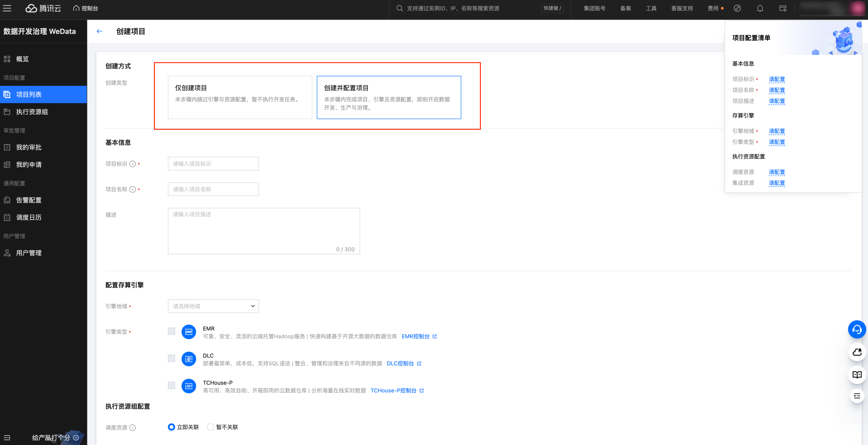
Task: Click the EMR engine icon
Action: point(189,332)
